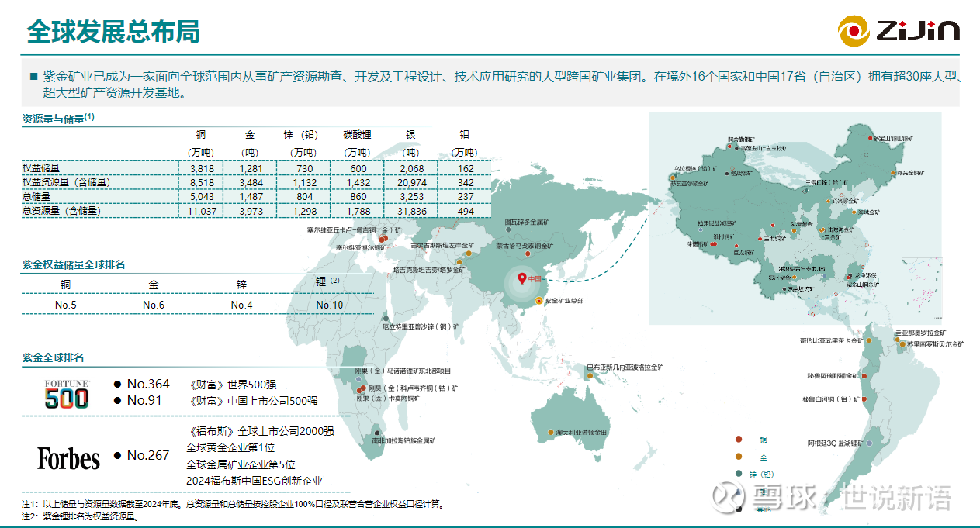Click the red marker under 蒙古哈马戈泰铜金矿
The image size is (980, 528).
[528, 254]
